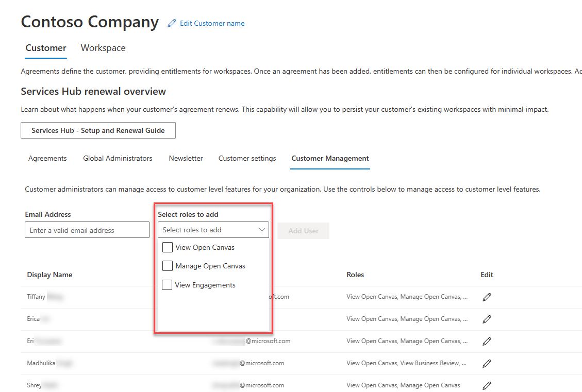582x392 pixels.
Task: Select Tiffany's display name cell
Action: point(45,297)
